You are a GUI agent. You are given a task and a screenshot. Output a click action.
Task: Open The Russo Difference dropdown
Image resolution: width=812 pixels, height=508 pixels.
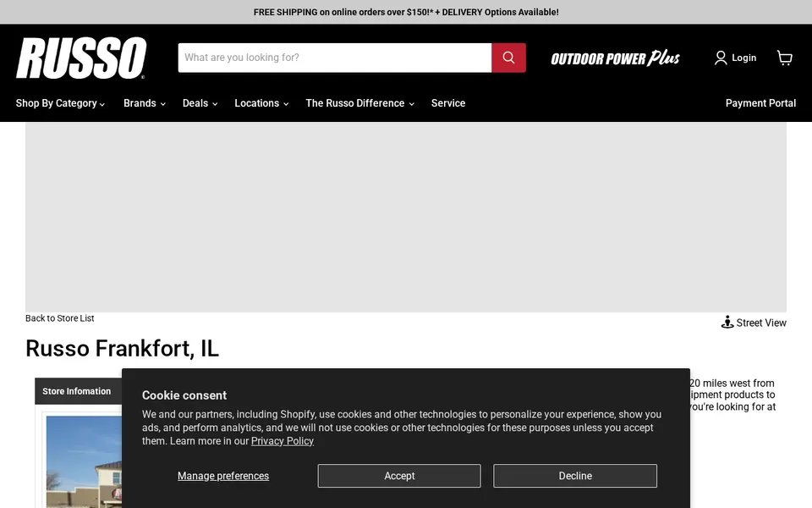360,103
